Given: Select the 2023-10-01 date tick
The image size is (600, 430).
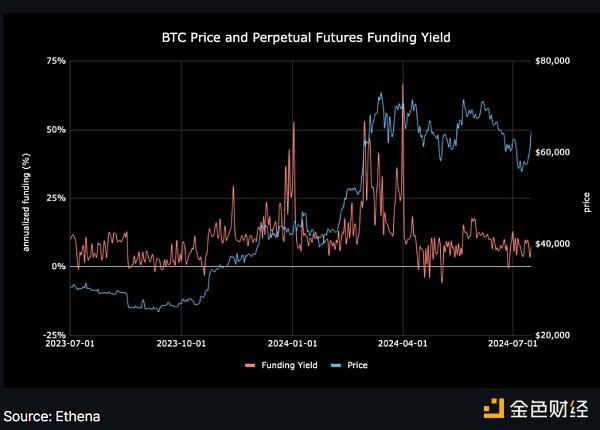Looking at the screenshot, I should click(181, 344).
